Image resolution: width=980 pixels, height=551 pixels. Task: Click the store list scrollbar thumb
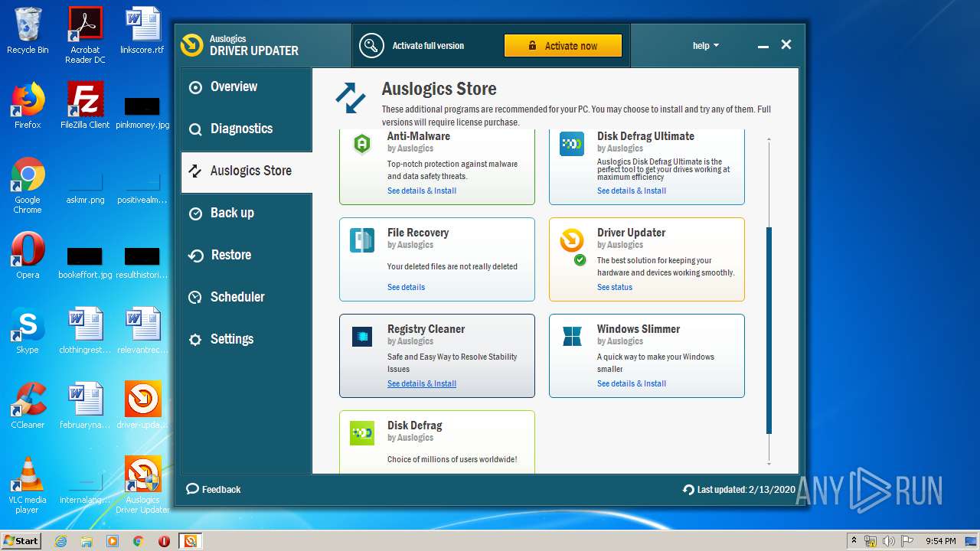(x=769, y=331)
